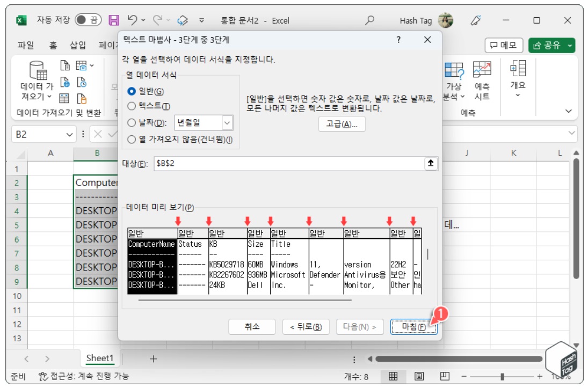Screen dimensions: 588x388
Task: Collapse the ribbon with the chevron
Action: [x=569, y=111]
